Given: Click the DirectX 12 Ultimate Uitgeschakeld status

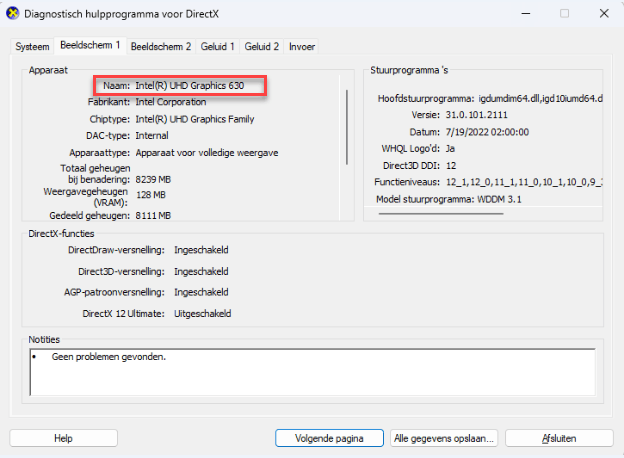Looking at the screenshot, I should [203, 313].
